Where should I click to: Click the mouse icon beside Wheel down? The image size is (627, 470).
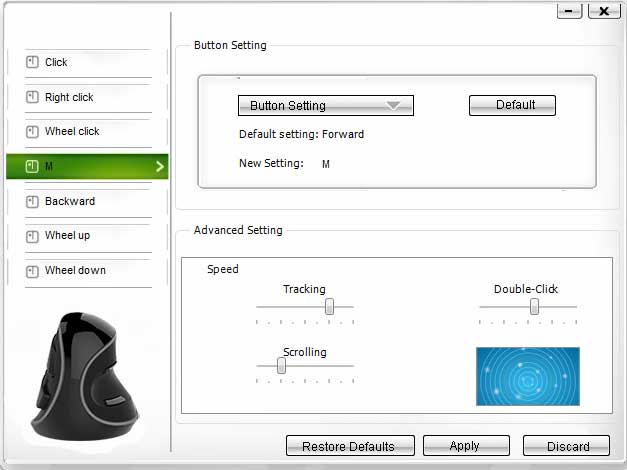coord(32,271)
